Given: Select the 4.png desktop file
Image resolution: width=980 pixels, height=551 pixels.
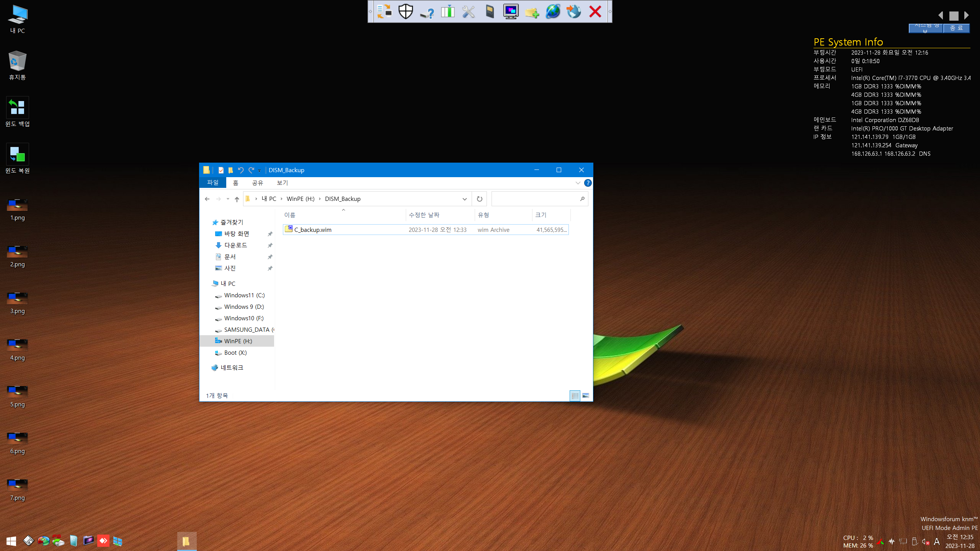Looking at the screenshot, I should click(17, 350).
